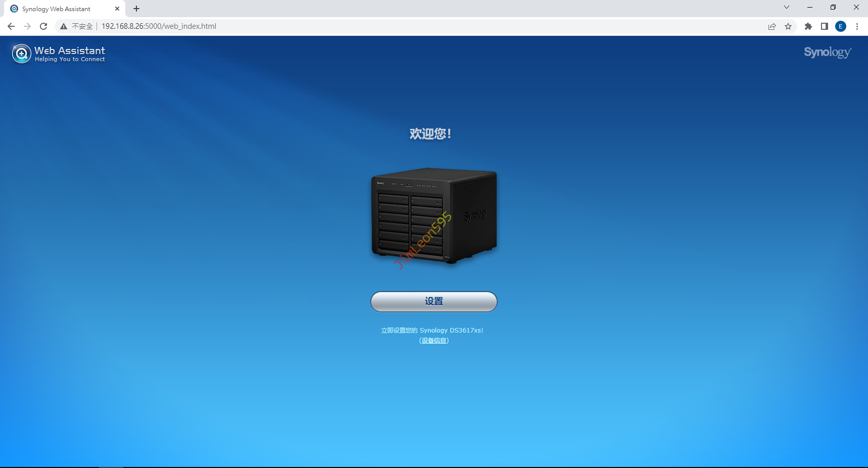The height and width of the screenshot is (468, 868).
Task: Toggle the browser side panel
Action: pyautogui.click(x=825, y=26)
